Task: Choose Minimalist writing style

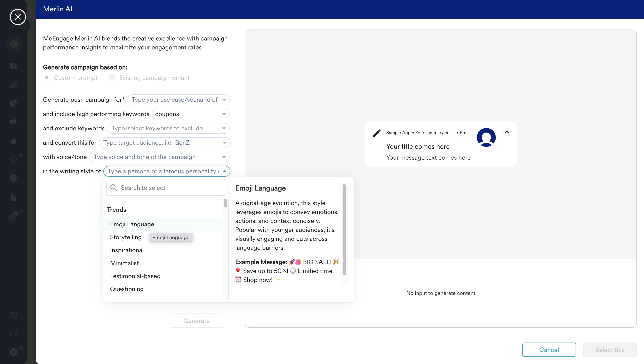Action: (163, 263)
